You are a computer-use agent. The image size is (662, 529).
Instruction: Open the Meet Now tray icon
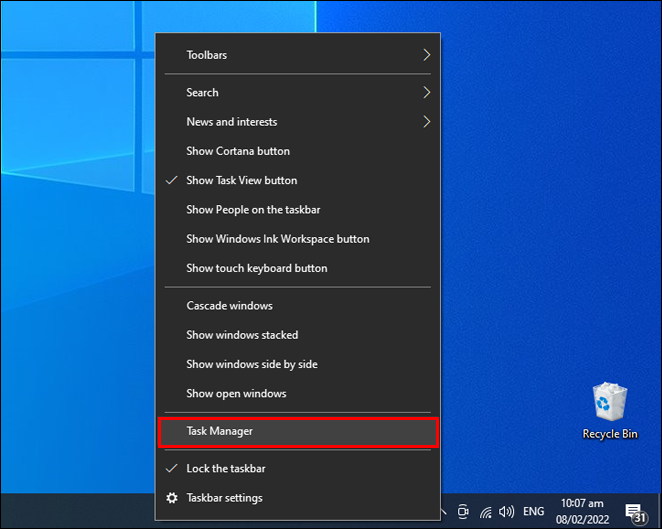(x=463, y=512)
